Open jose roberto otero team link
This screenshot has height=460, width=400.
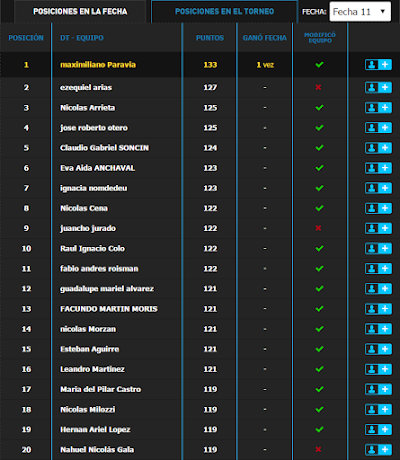94,128
